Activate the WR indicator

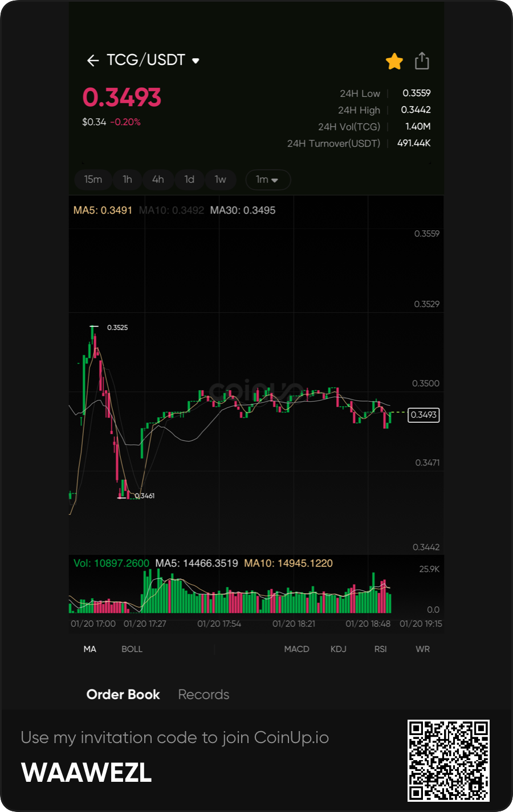pyautogui.click(x=422, y=649)
